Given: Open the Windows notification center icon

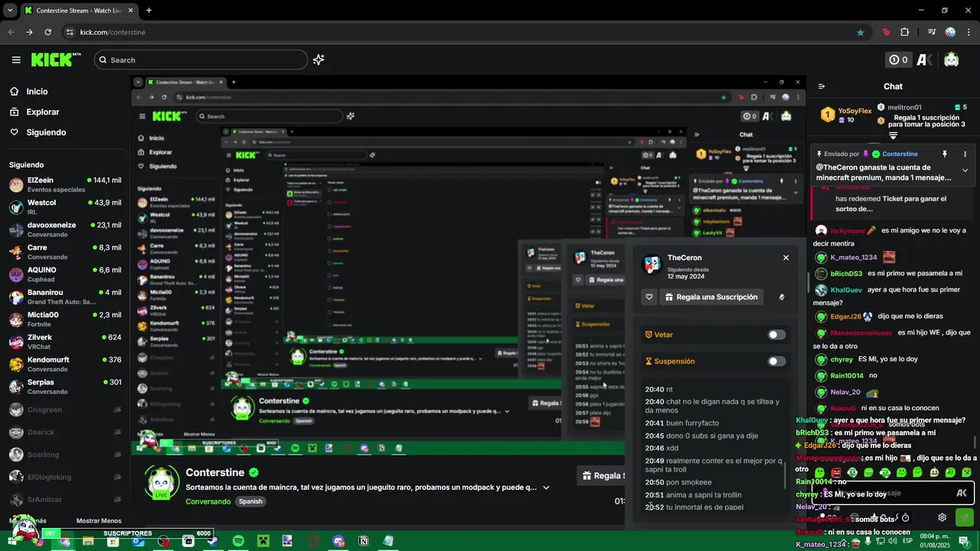Looking at the screenshot, I should click(x=964, y=541).
